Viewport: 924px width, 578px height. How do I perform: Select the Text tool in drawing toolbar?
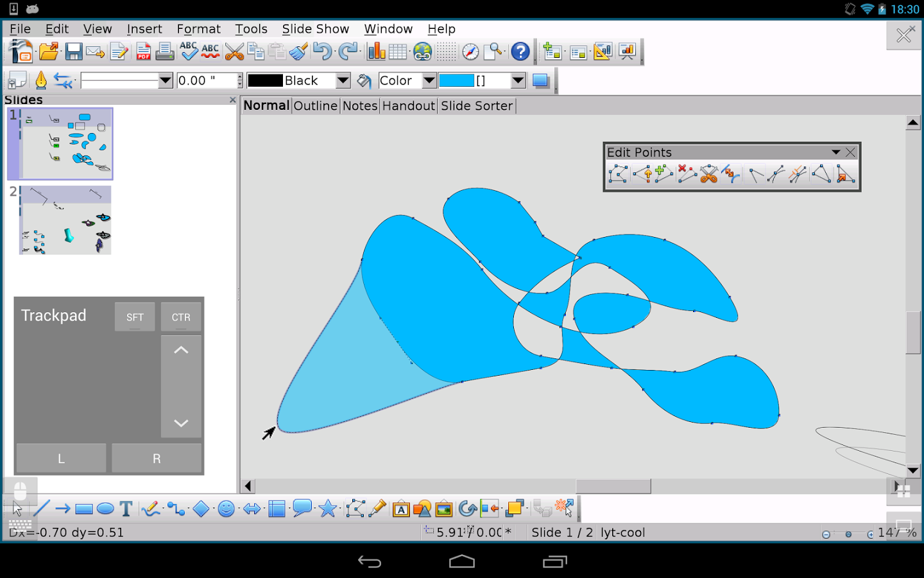[x=126, y=509]
